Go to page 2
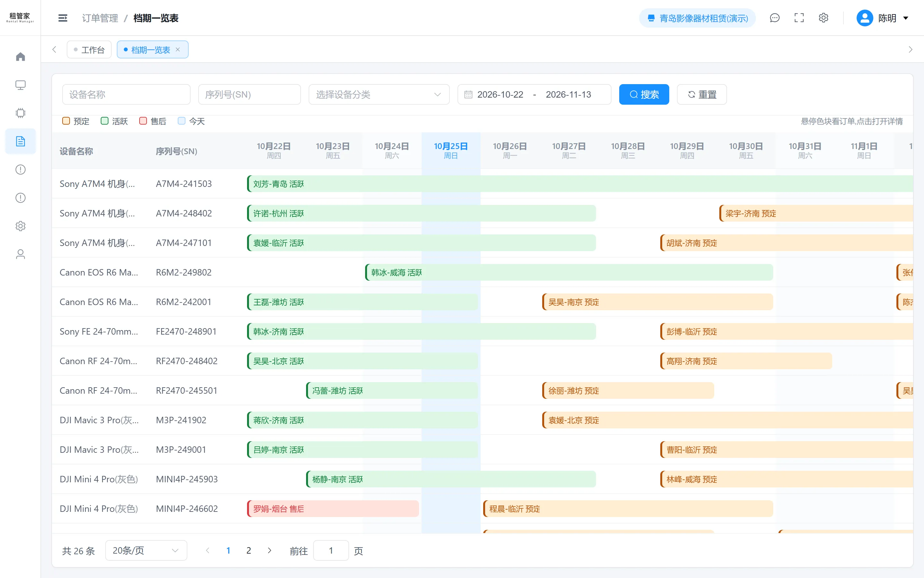This screenshot has height=578, width=924. [249, 550]
